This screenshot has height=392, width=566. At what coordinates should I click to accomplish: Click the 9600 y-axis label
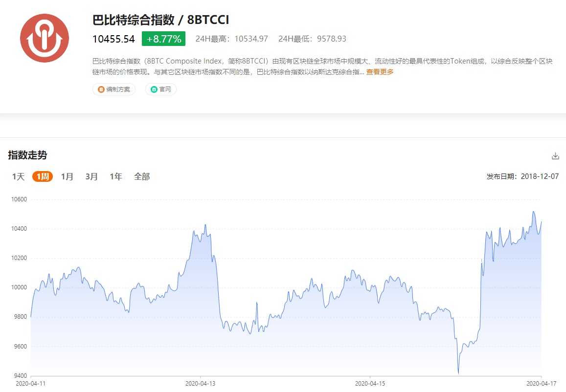21,347
